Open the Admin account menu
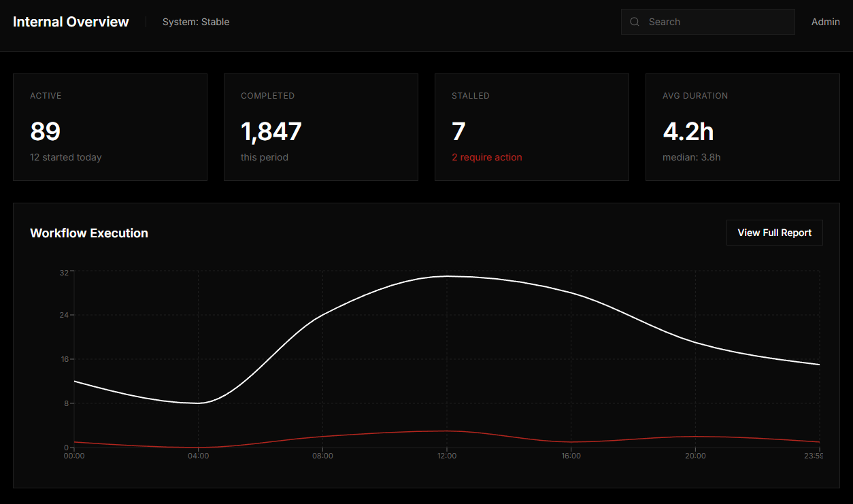 pyautogui.click(x=825, y=22)
